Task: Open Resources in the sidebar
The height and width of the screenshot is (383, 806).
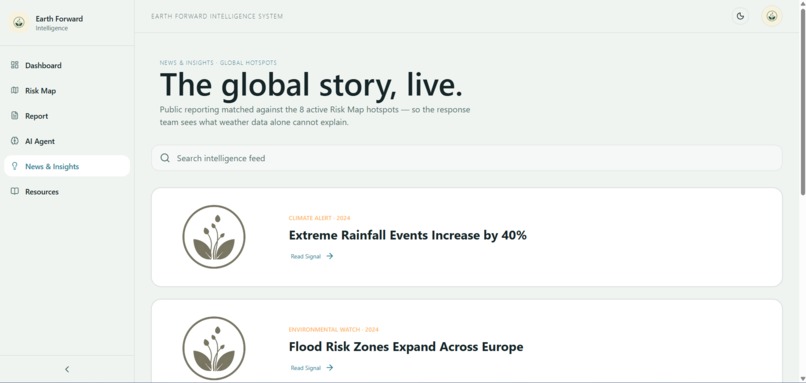Action: click(x=67, y=191)
